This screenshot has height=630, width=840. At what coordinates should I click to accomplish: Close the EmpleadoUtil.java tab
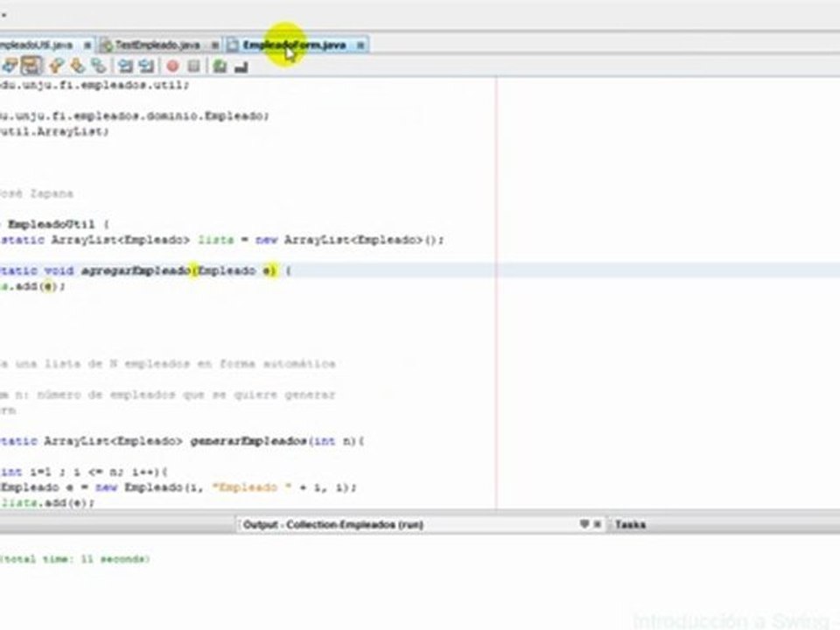87,45
